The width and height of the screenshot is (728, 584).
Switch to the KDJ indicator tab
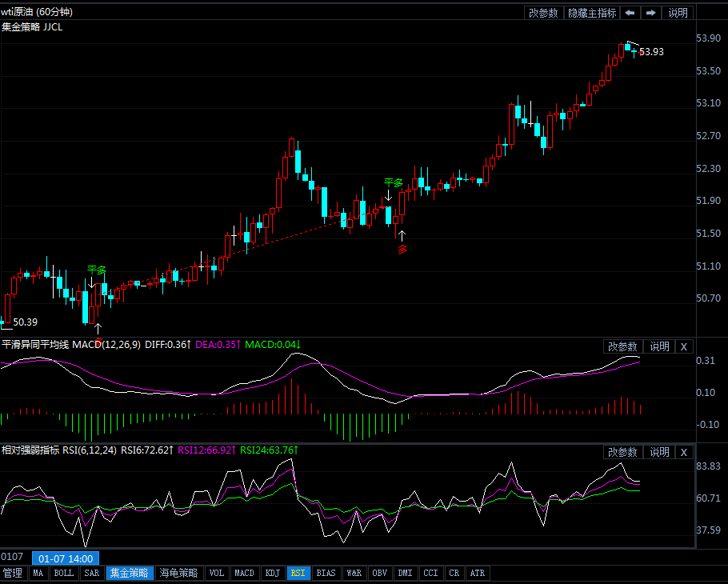273,573
